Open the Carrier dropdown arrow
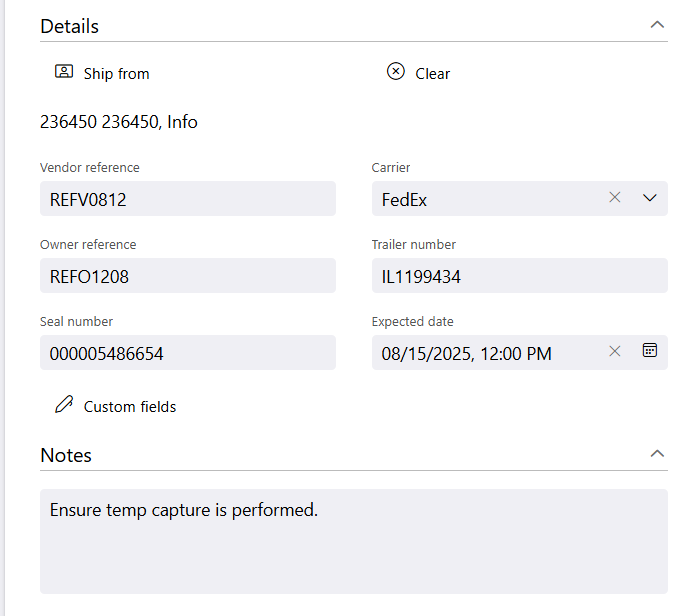The height and width of the screenshot is (616, 696). [649, 198]
